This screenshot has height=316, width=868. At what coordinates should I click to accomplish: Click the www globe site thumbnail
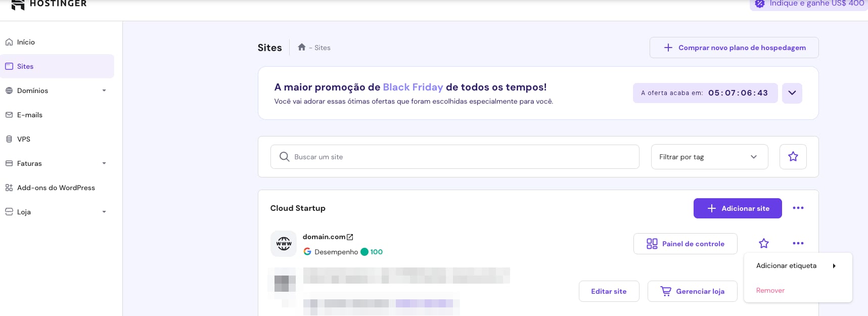284,244
